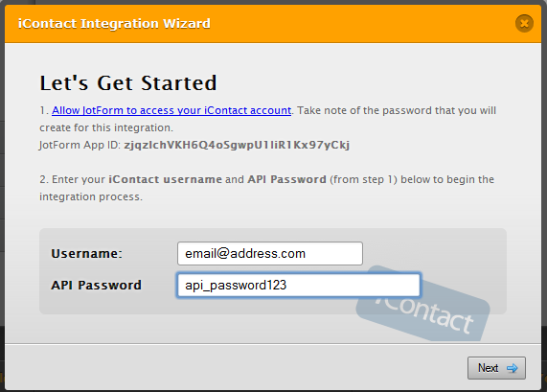Click the blue arrow icon on Next
Viewport: 547px width, 392px height.
click(513, 368)
